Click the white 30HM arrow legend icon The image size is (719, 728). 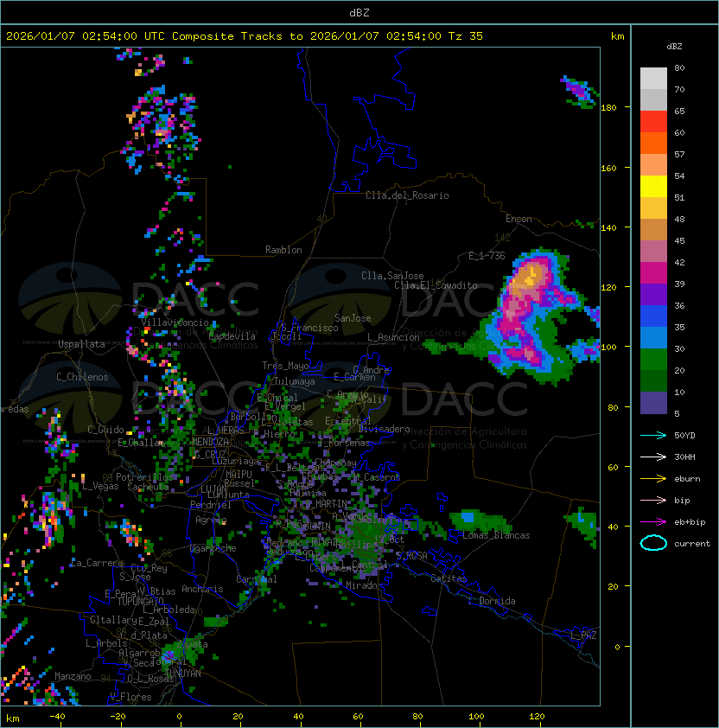click(x=653, y=457)
